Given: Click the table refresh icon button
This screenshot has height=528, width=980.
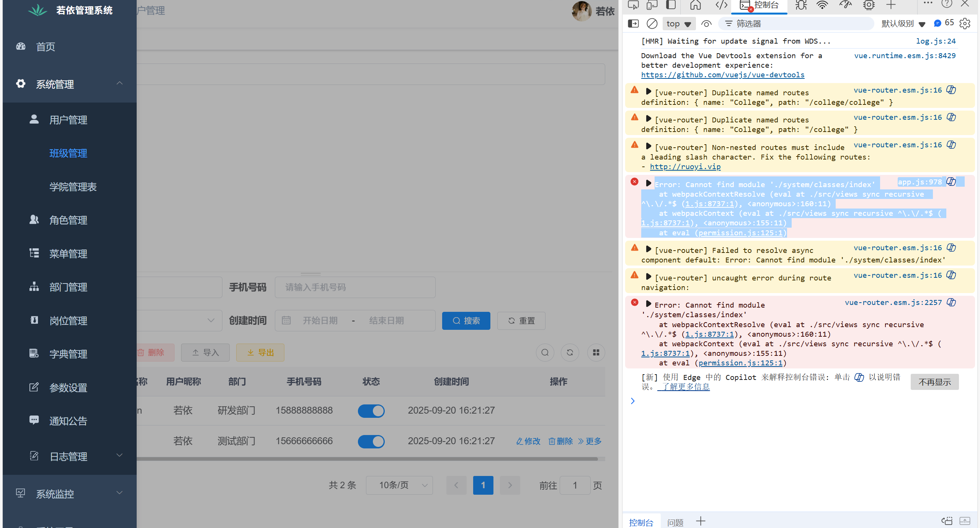Looking at the screenshot, I should point(570,352).
